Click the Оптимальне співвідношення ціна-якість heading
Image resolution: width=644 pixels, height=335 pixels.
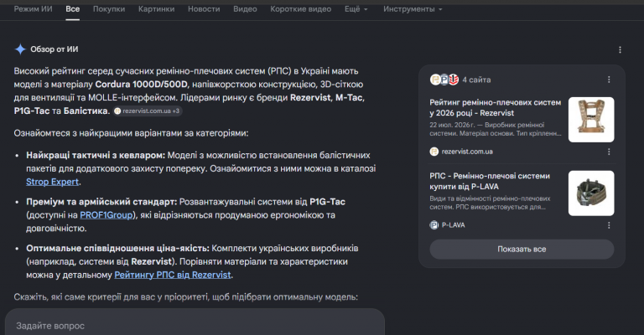coord(118,248)
